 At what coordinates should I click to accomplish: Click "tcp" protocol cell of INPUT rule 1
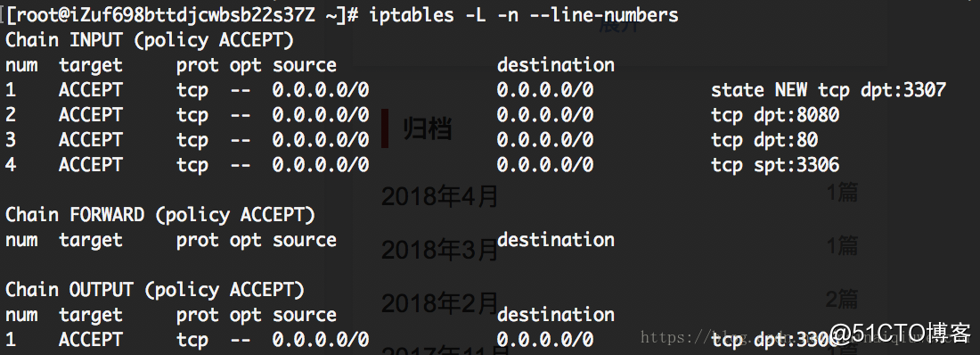tap(192, 91)
